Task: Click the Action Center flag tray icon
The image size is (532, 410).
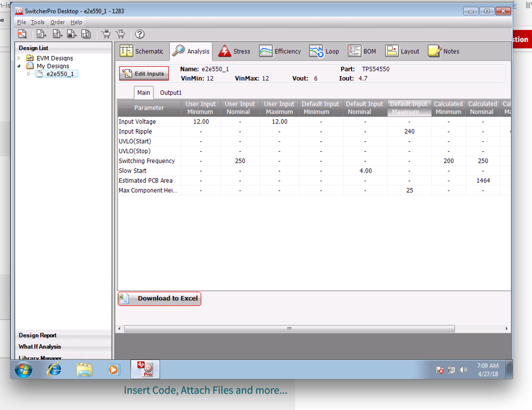Action: click(x=439, y=370)
